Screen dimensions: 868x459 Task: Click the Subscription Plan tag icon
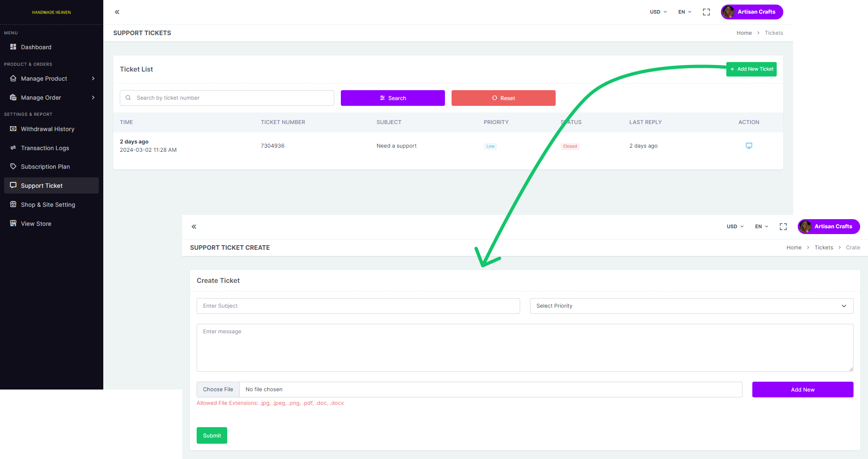tap(13, 167)
